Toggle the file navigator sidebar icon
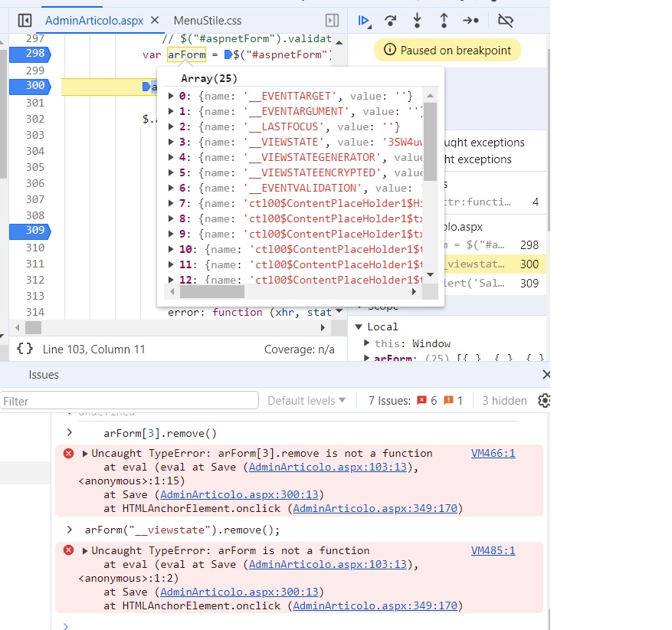This screenshot has height=630, width=672. 25,20
